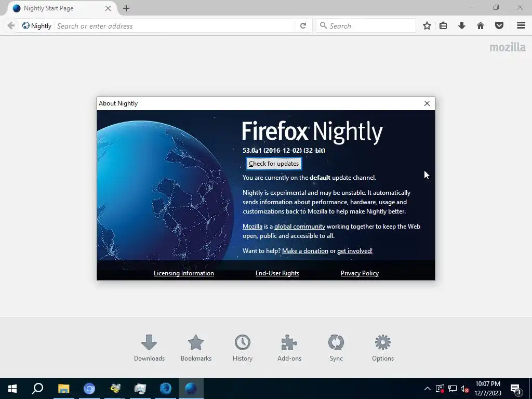532x399 pixels.
Task: Click Check for updates button
Action: tap(274, 164)
